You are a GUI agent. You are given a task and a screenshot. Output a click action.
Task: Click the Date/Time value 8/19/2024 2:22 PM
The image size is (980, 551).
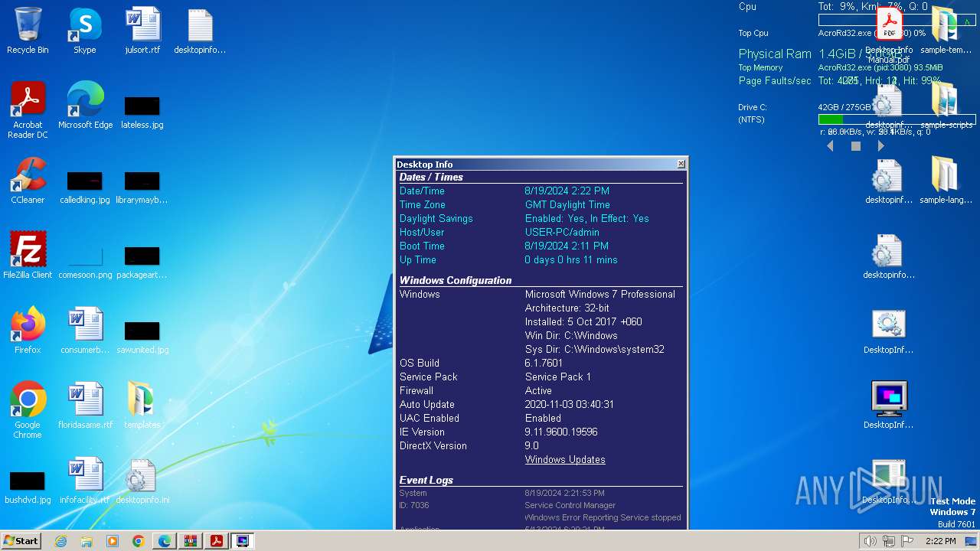567,191
